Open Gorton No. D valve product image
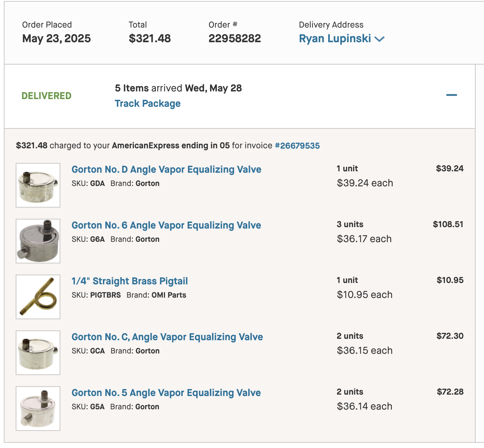 coord(38,185)
